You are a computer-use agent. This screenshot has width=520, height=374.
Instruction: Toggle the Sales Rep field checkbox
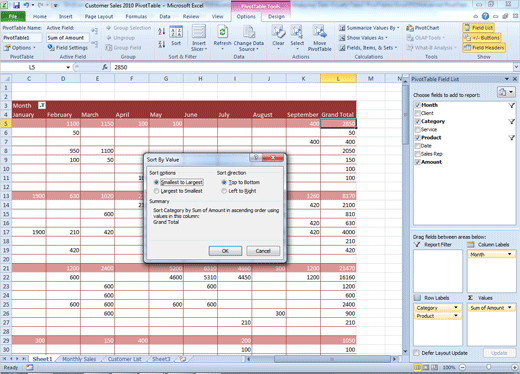pyautogui.click(x=417, y=154)
